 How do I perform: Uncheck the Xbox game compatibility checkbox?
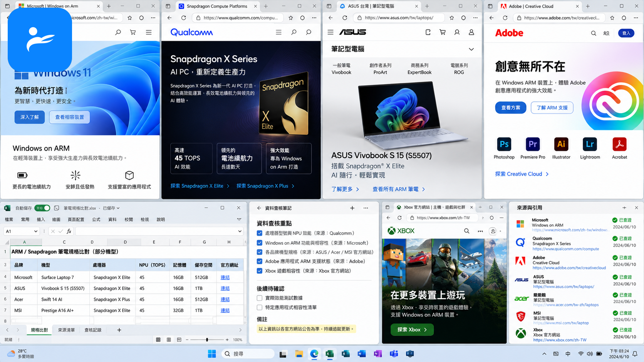click(260, 271)
